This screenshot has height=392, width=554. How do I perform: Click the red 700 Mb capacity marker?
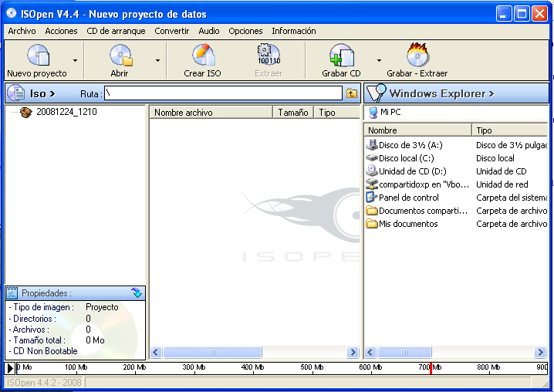[431, 368]
